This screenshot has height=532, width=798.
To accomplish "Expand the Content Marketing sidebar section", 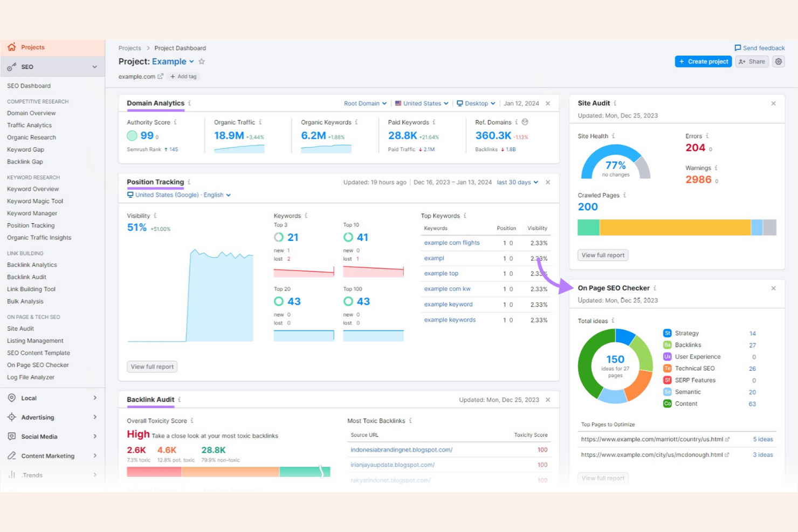I will coord(95,456).
